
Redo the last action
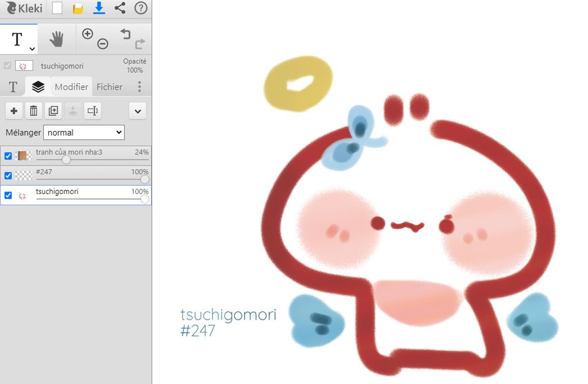point(140,44)
